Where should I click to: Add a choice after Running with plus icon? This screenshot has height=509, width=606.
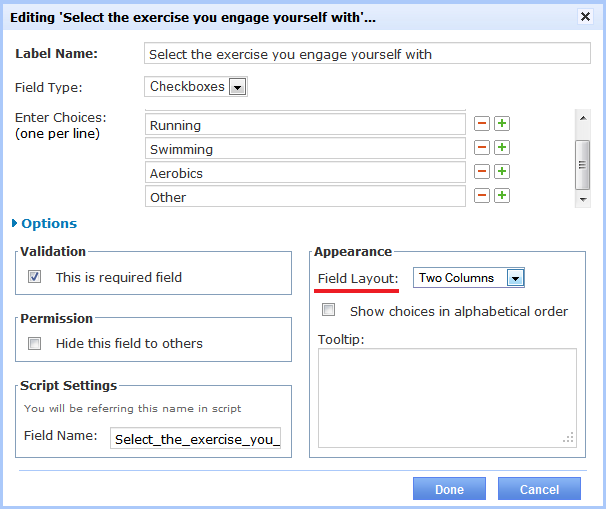click(502, 124)
